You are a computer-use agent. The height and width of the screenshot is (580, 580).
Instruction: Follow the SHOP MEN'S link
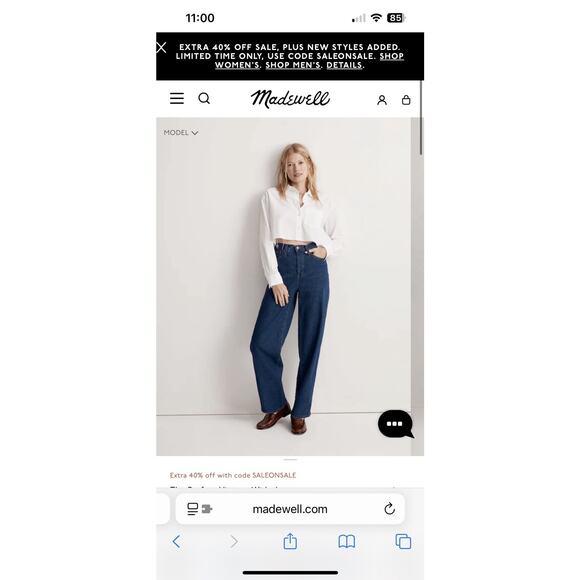click(x=293, y=65)
